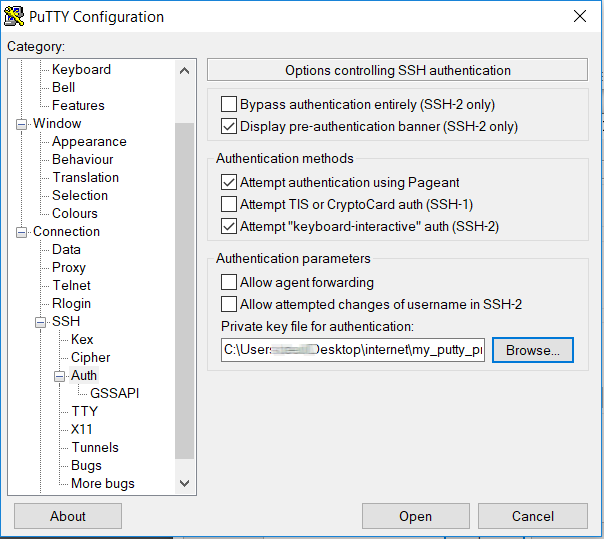Enable Bypass authentication entirely checkbox

(x=229, y=104)
